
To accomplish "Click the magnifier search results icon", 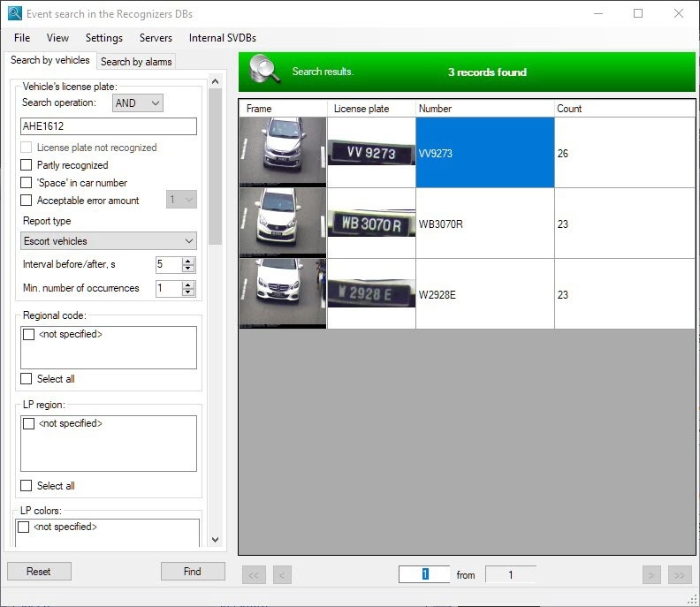I will pyautogui.click(x=265, y=70).
